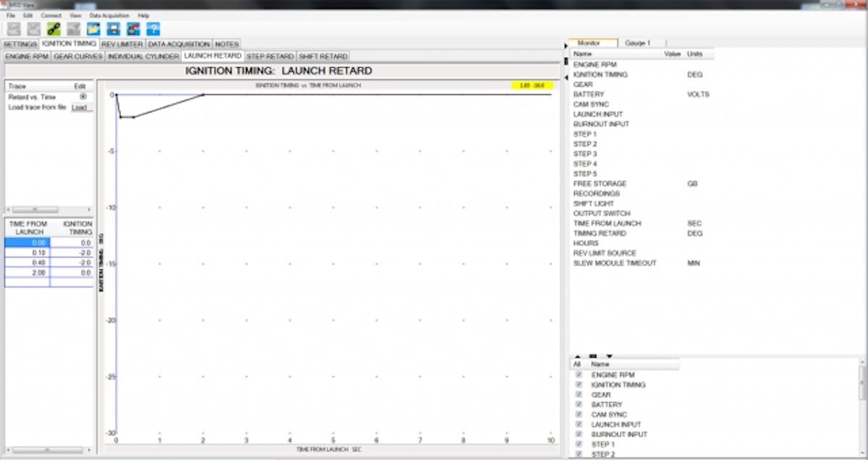868x460 pixels.
Task: Select the Retard vs. Time edit radio button
Action: click(x=84, y=96)
